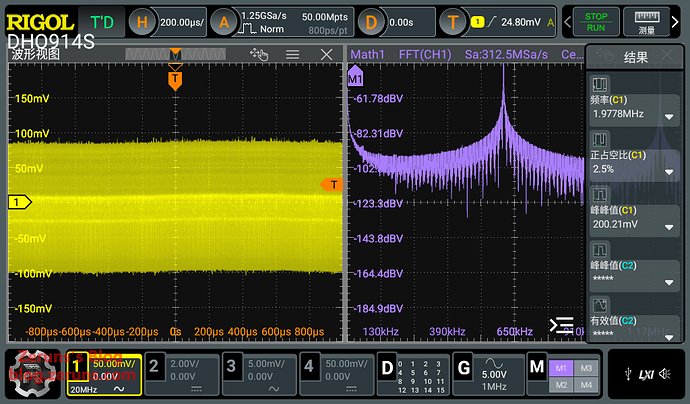Enable channel 3
The width and height of the screenshot is (690, 404).
pos(230,367)
